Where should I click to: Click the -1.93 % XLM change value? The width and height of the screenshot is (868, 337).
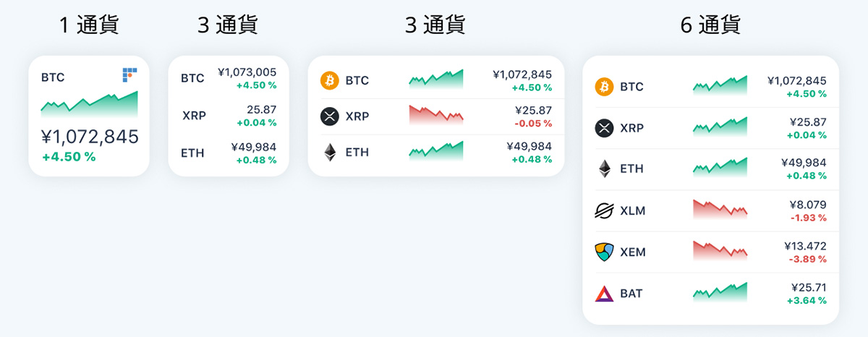click(807, 218)
